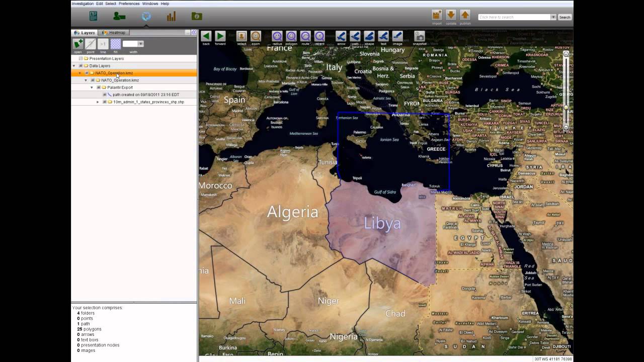Screen dimensions: 644x362
Task: Activate the select tool
Action: [242, 36]
